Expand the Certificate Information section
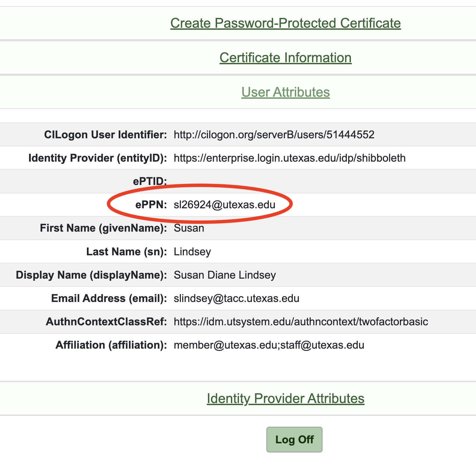The height and width of the screenshot is (468, 476). pos(285,58)
